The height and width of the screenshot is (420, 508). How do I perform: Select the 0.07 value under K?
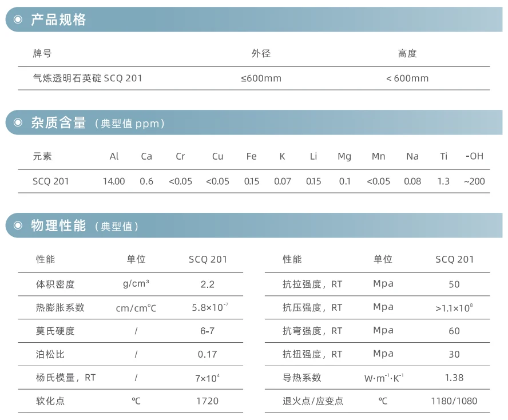283,181
